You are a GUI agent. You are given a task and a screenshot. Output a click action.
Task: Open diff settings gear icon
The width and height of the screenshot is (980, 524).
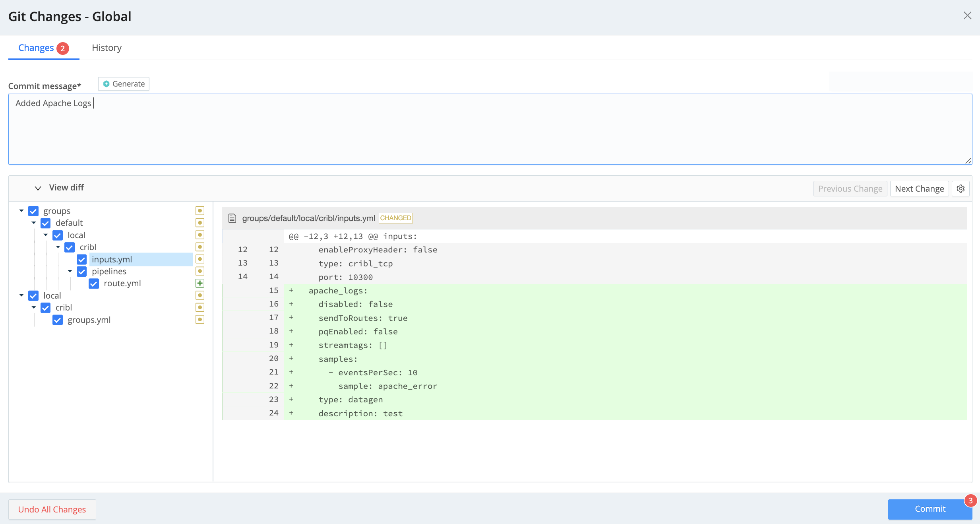(x=961, y=188)
